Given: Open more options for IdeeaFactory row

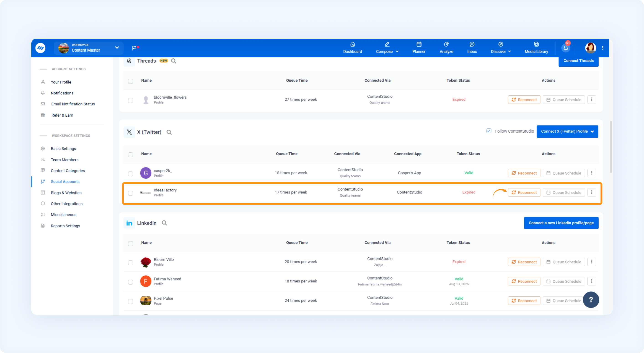Looking at the screenshot, I should point(592,192).
